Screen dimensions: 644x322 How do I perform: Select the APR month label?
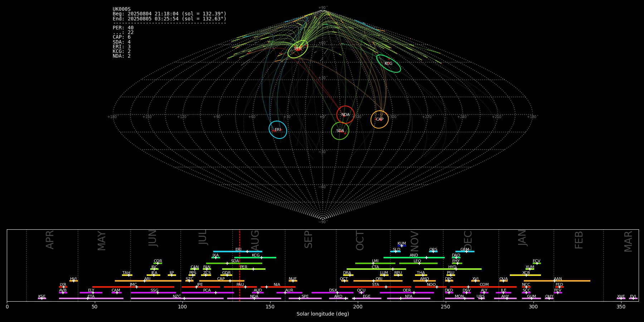pos(50,240)
